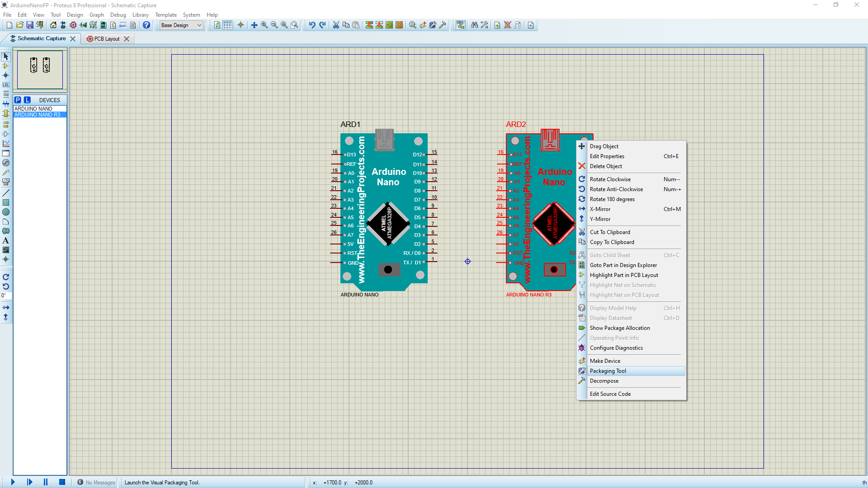
Task: Pause the simulation
Action: 46,482
